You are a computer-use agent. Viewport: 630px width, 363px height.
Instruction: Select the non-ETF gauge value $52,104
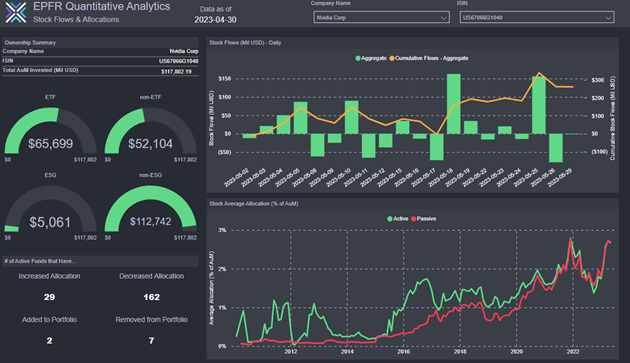150,144
